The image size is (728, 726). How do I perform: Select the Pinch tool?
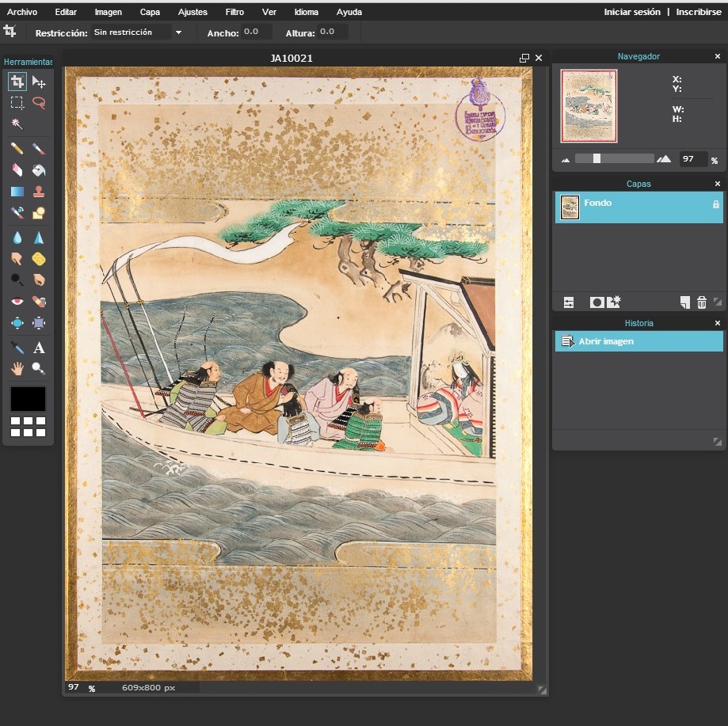pyautogui.click(x=39, y=323)
